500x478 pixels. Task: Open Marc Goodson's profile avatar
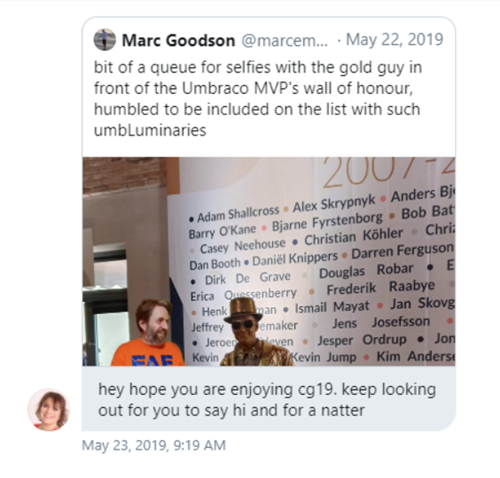click(x=105, y=40)
